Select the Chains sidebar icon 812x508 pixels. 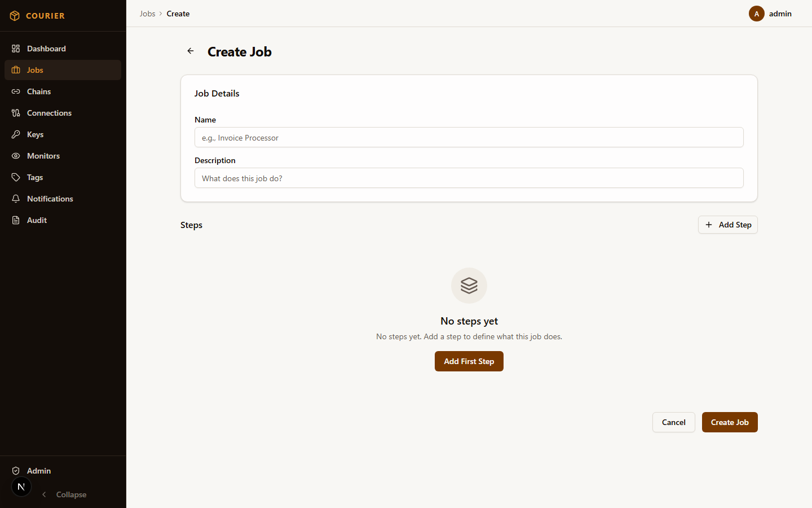pos(16,91)
